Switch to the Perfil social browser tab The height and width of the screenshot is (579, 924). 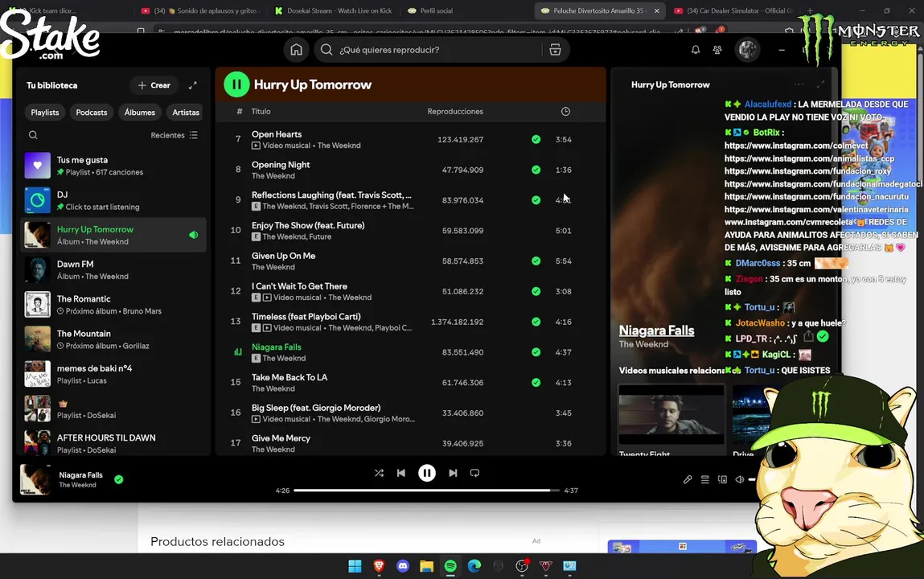[x=436, y=10]
